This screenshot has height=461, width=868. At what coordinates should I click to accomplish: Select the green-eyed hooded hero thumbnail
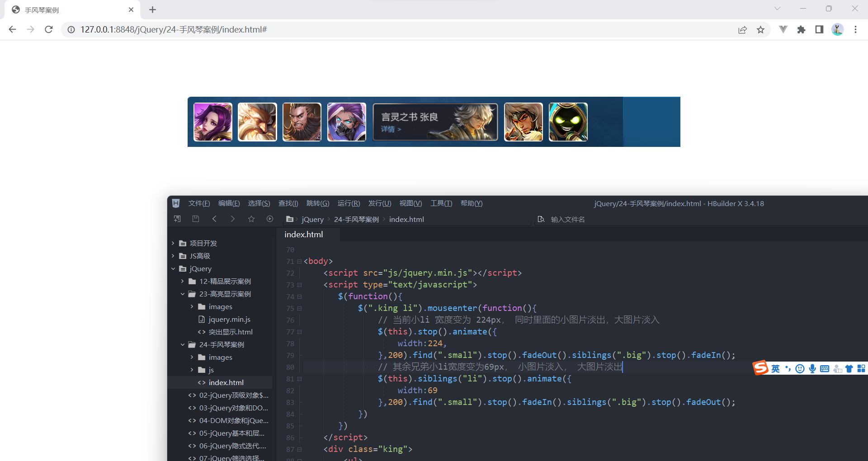click(568, 122)
